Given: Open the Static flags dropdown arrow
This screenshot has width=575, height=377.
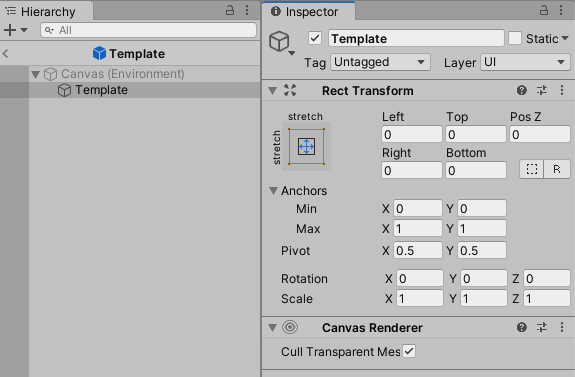Looking at the screenshot, I should (565, 38).
